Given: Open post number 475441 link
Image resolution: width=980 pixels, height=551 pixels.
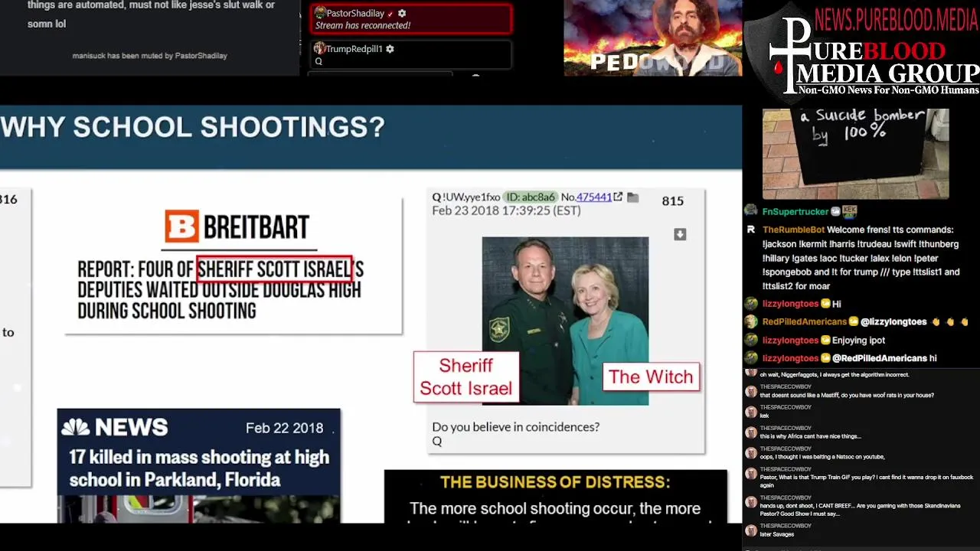Looking at the screenshot, I should [593, 197].
